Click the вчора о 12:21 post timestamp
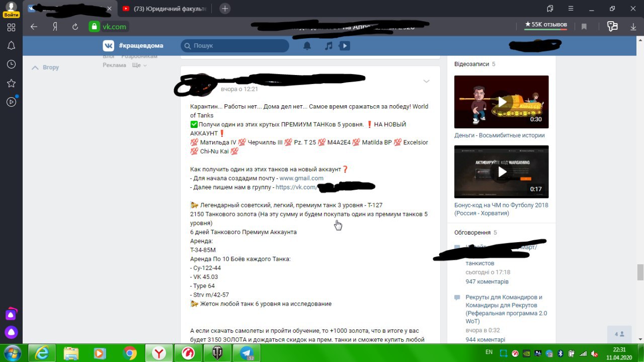This screenshot has width=644, height=362. pyautogui.click(x=239, y=89)
